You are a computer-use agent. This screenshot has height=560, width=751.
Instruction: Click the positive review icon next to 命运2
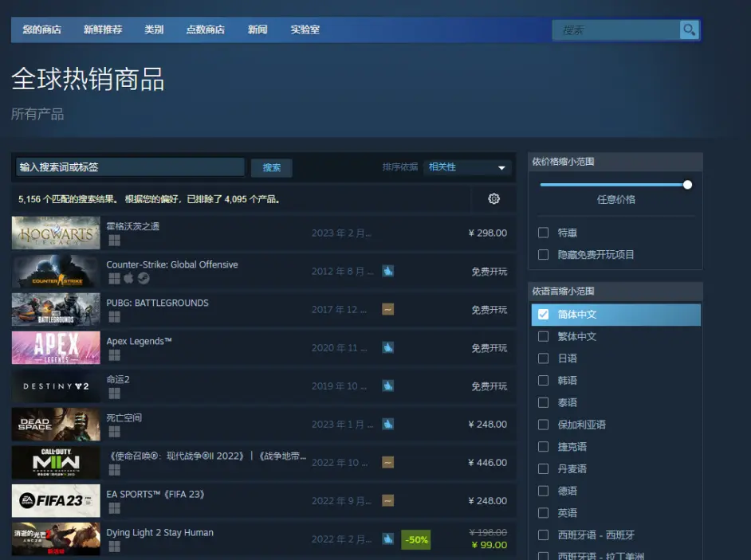(388, 386)
